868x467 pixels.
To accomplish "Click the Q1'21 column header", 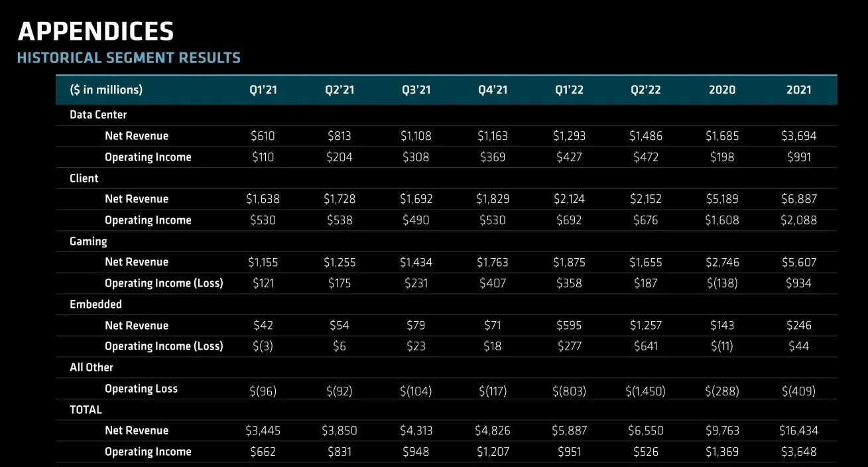I will pyautogui.click(x=263, y=90).
